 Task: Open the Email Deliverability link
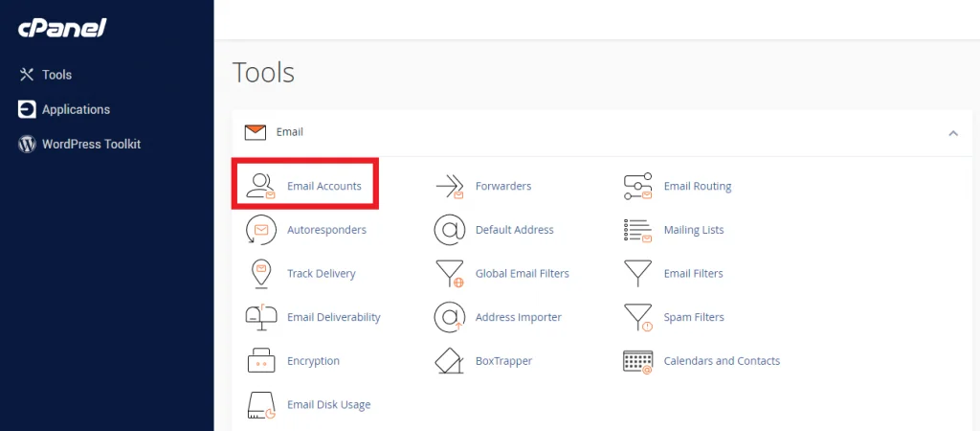coord(334,317)
